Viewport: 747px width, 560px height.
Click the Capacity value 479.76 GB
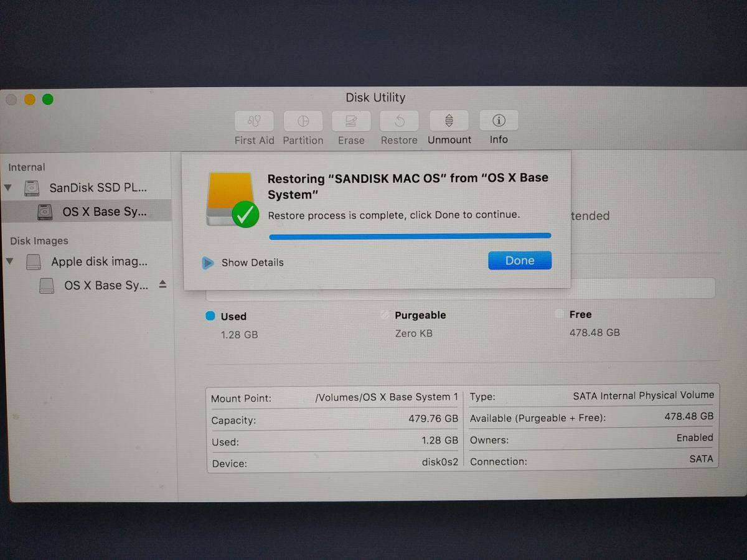coord(433,419)
